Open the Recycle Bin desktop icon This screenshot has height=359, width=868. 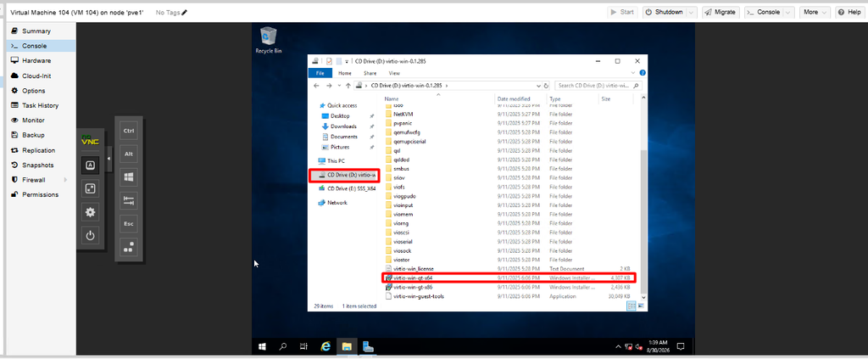click(x=269, y=40)
